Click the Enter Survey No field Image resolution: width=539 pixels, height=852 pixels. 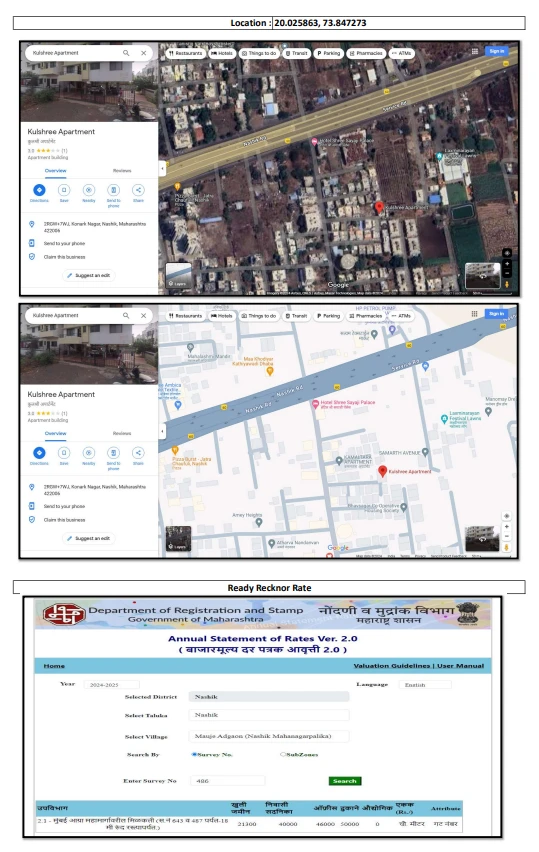tap(227, 781)
